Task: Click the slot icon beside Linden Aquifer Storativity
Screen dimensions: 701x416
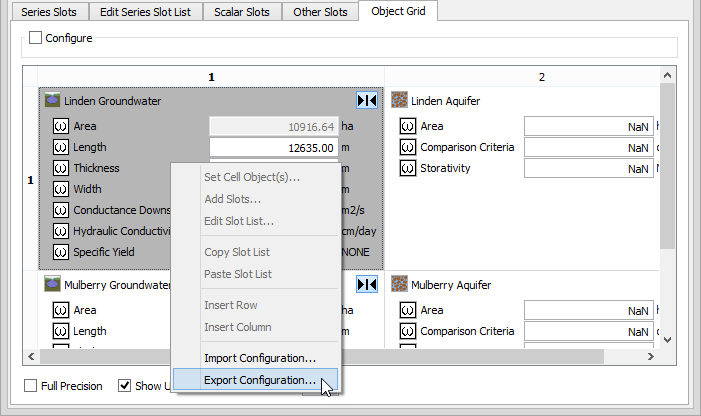Action: pyautogui.click(x=407, y=168)
